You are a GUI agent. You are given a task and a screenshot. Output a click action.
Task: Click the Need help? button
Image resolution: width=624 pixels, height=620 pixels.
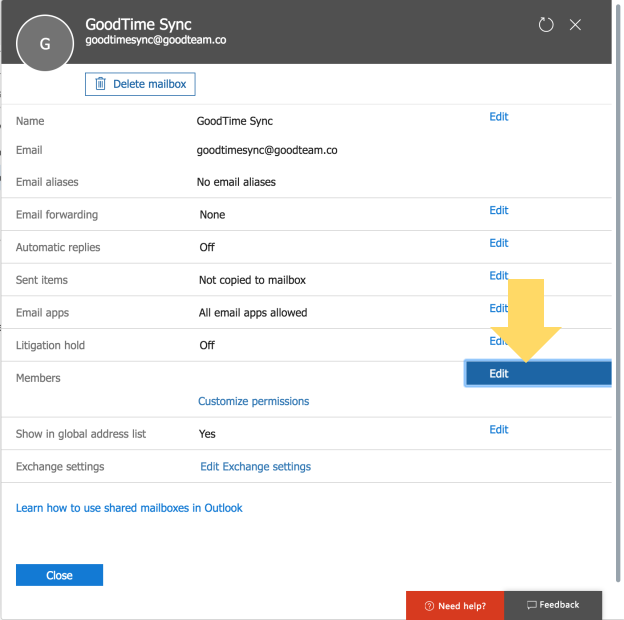click(455, 606)
